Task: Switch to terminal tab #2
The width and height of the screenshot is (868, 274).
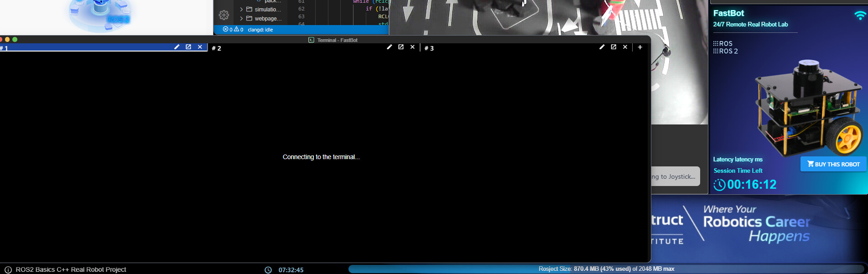Action: [x=217, y=48]
